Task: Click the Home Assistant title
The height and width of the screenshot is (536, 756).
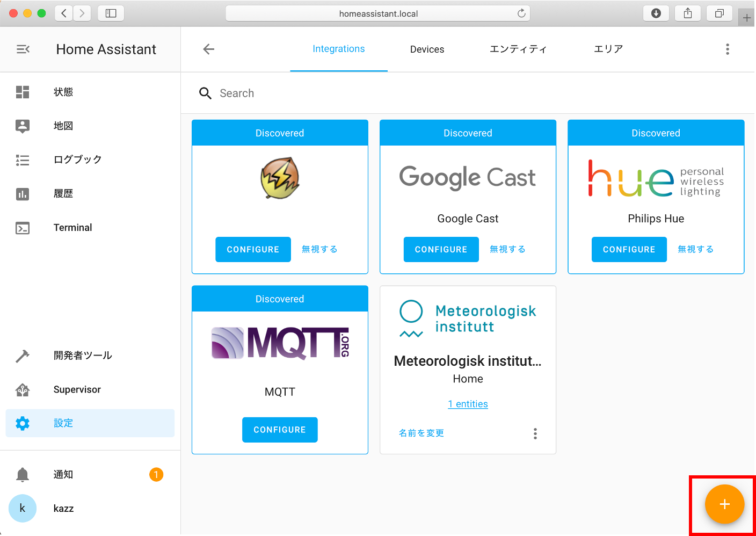Action: 106,49
